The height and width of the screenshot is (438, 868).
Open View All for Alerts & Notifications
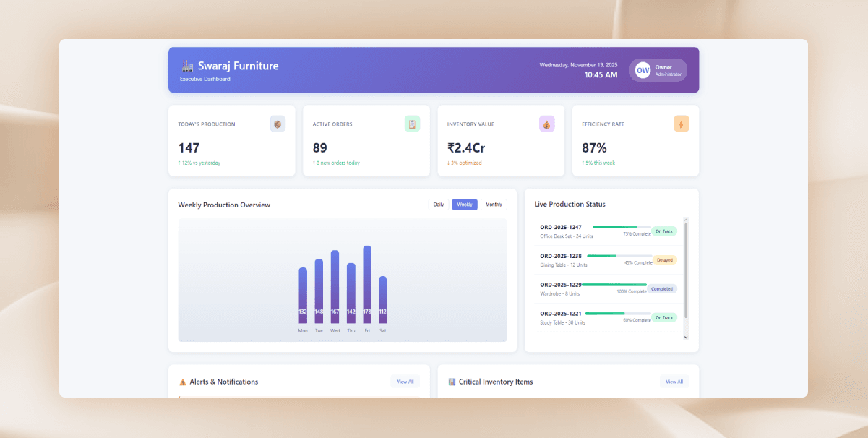(405, 382)
